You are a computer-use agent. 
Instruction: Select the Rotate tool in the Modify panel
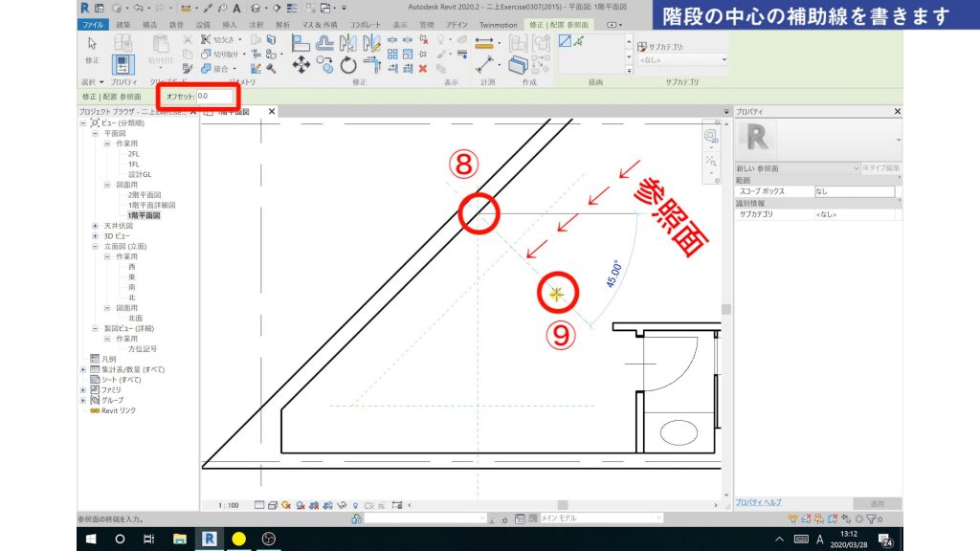click(x=347, y=65)
